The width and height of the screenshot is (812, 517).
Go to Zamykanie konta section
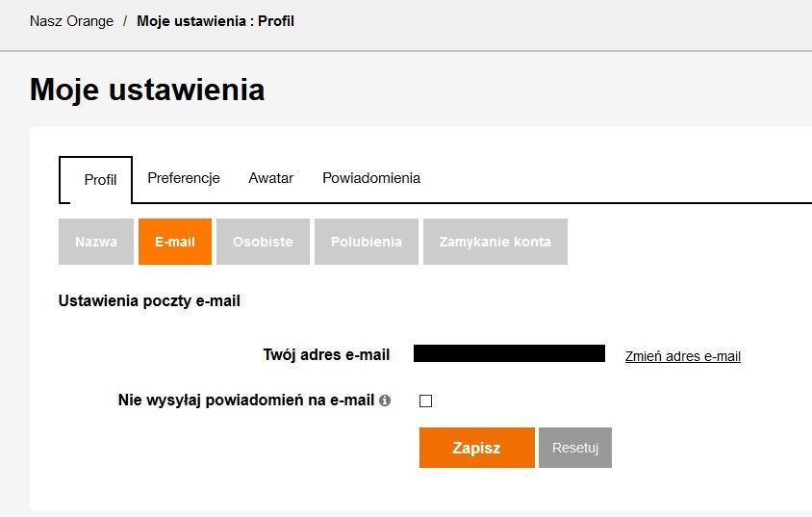(495, 242)
